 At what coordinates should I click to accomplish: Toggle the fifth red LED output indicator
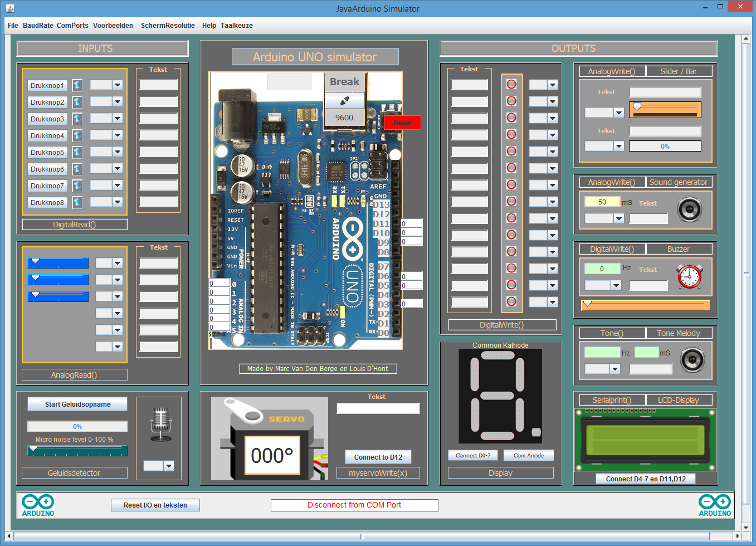pos(511,151)
